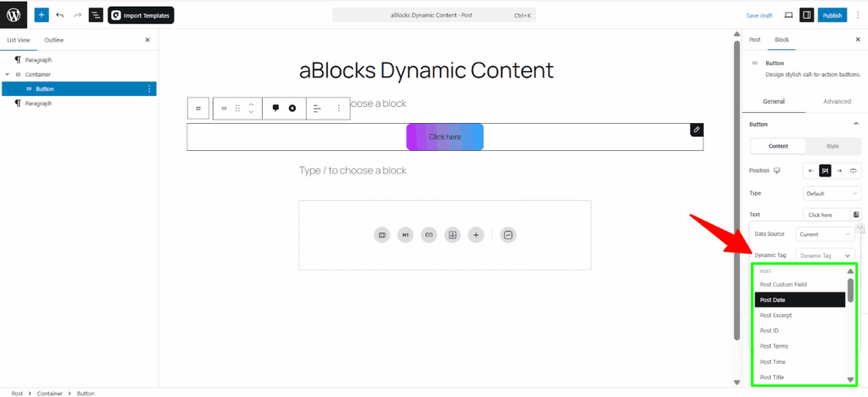The width and height of the screenshot is (868, 397).
Task: Switch to the List View tab
Action: [19, 40]
